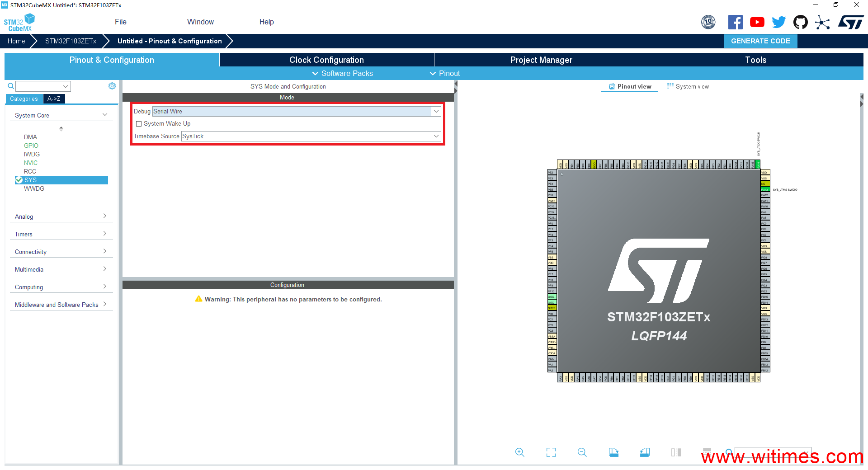The height and width of the screenshot is (470, 868).
Task: Open the Window menu
Action: 200,22
